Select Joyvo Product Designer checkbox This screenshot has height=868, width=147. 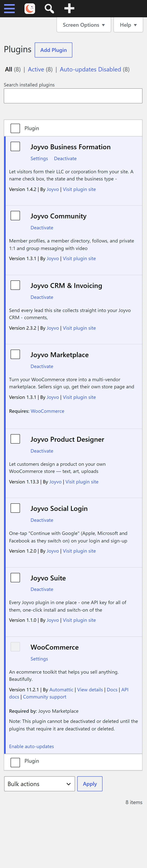point(15,439)
